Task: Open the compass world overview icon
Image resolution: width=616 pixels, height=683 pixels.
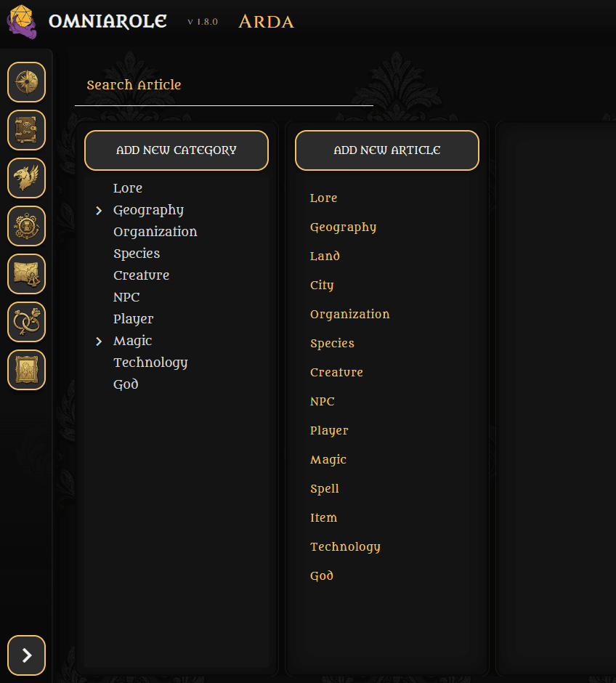Action: point(27,82)
